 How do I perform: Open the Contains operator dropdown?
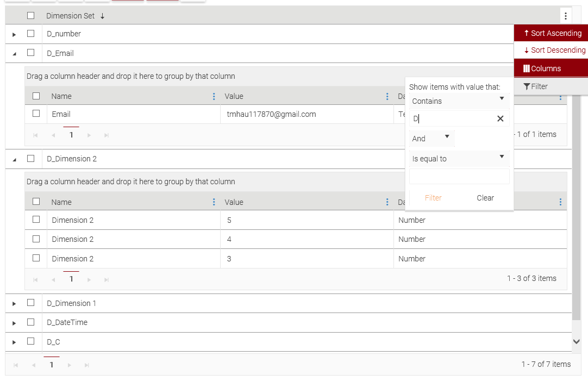[459, 101]
